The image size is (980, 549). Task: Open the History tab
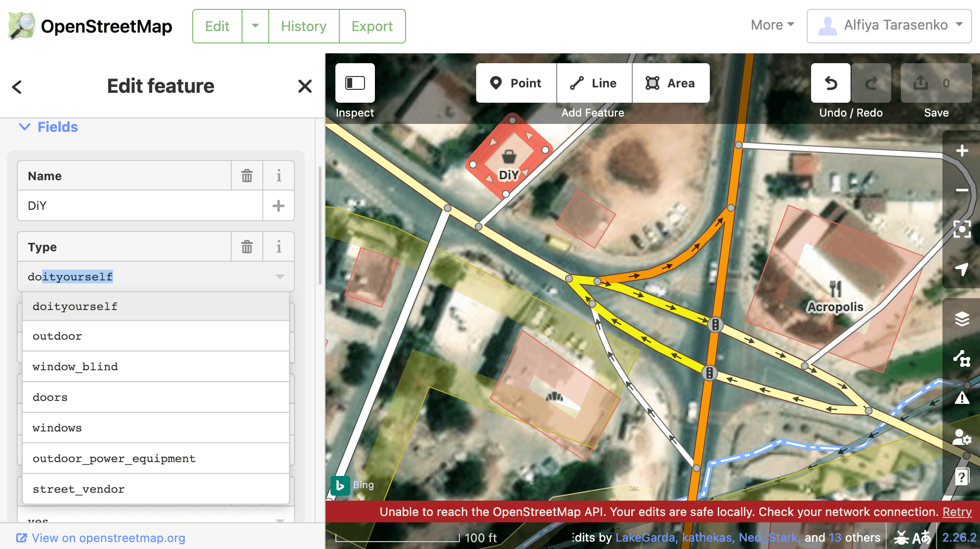coord(304,26)
